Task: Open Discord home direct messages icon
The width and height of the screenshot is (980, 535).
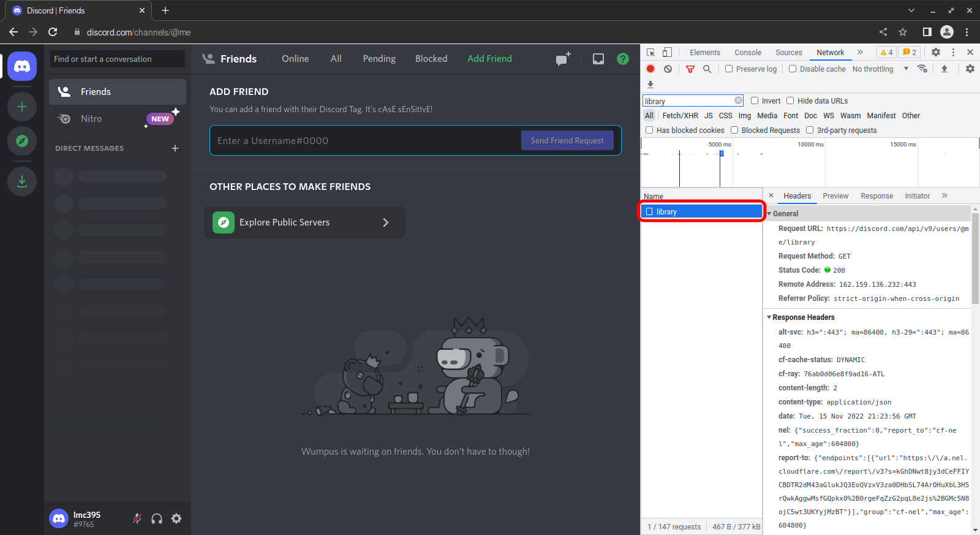Action: pos(22,66)
